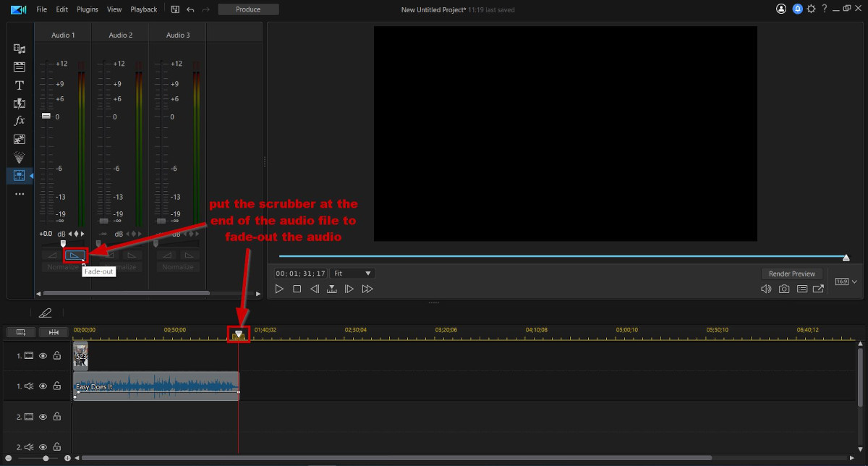
Task: Hide the first video track
Action: (43, 356)
